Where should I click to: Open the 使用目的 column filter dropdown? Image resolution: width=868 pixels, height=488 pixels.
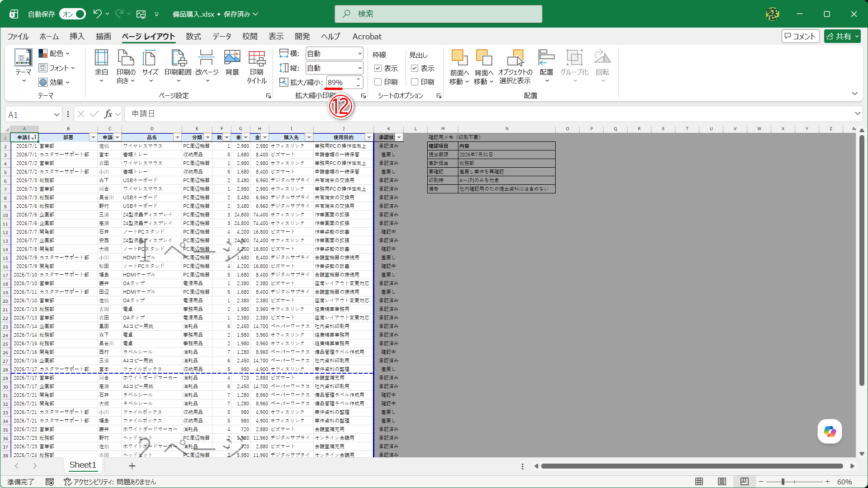(369, 137)
